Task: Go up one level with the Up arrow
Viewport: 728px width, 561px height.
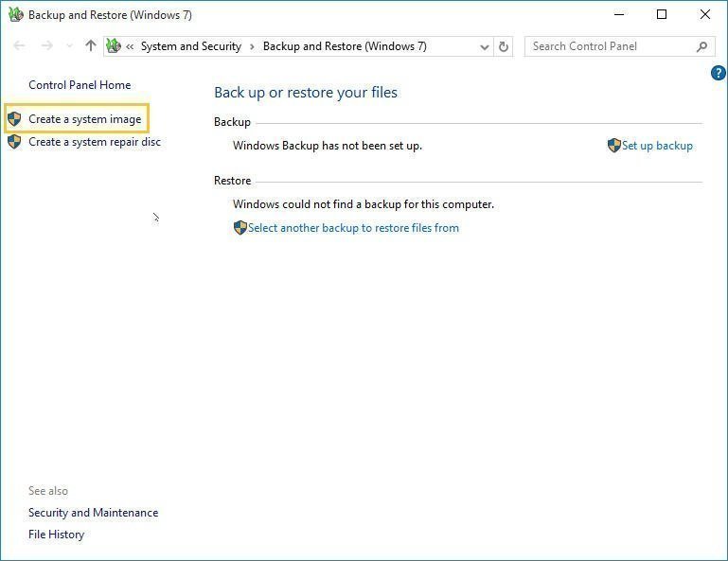Action: pyautogui.click(x=91, y=45)
